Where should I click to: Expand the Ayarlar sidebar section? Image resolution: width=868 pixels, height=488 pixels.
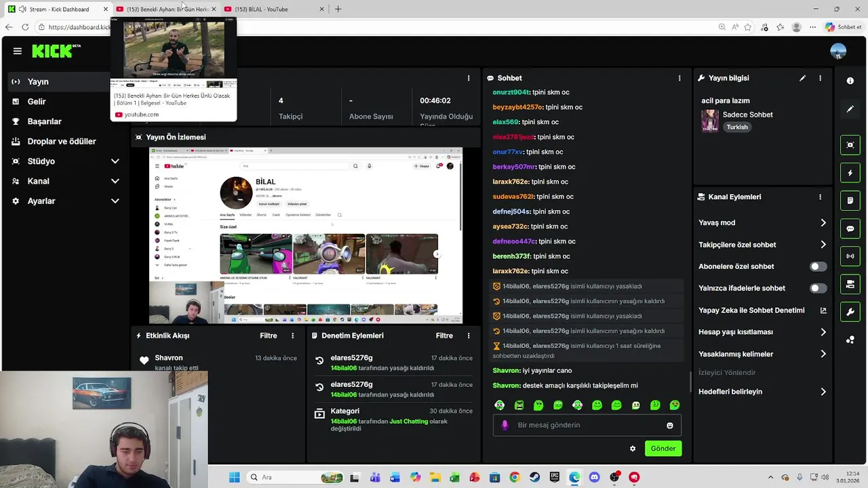64,201
